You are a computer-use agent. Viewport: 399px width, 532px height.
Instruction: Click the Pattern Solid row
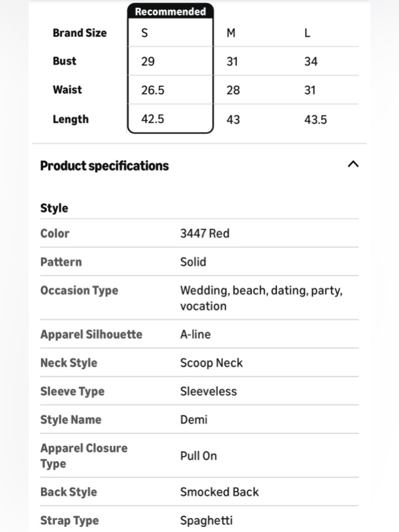pos(199,262)
